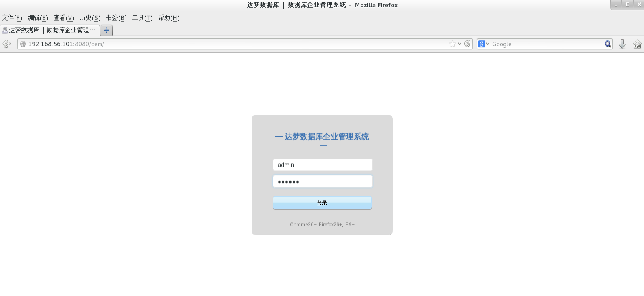Focus the admin username field
644x296 pixels.
[x=323, y=165]
